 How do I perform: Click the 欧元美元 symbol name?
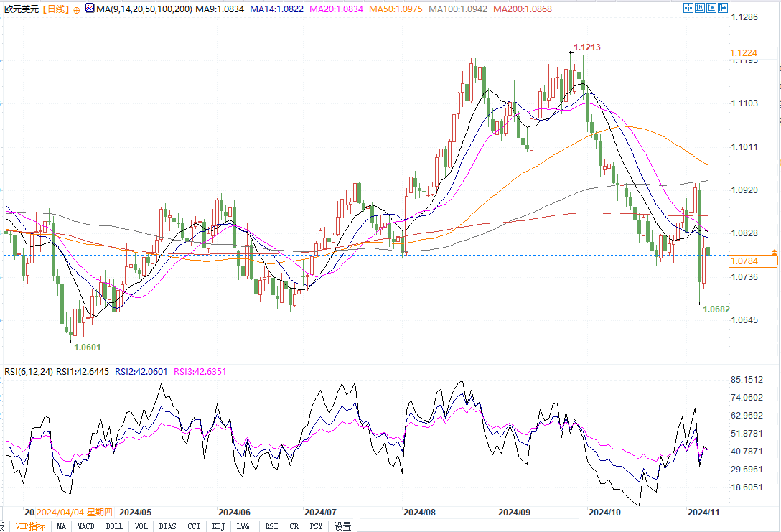pyautogui.click(x=20, y=9)
